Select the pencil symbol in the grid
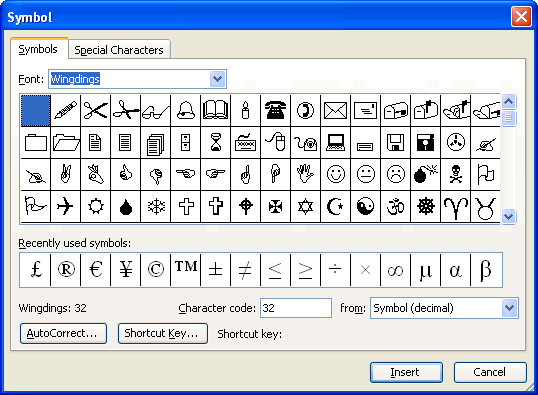The height and width of the screenshot is (395, 538). coord(66,111)
